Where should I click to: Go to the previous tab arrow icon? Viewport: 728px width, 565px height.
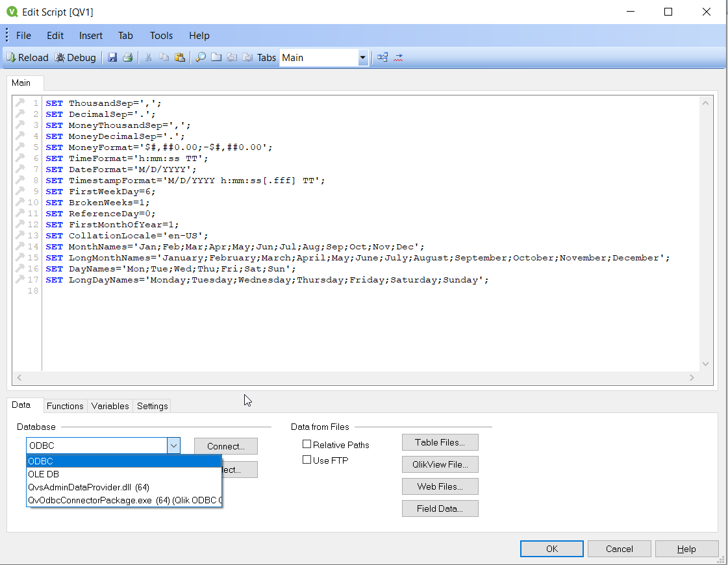click(x=232, y=57)
